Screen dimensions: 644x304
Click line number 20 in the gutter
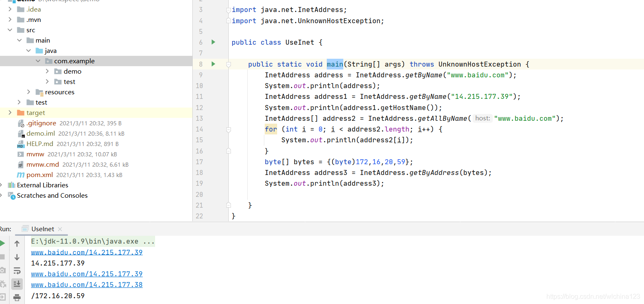[x=199, y=194]
